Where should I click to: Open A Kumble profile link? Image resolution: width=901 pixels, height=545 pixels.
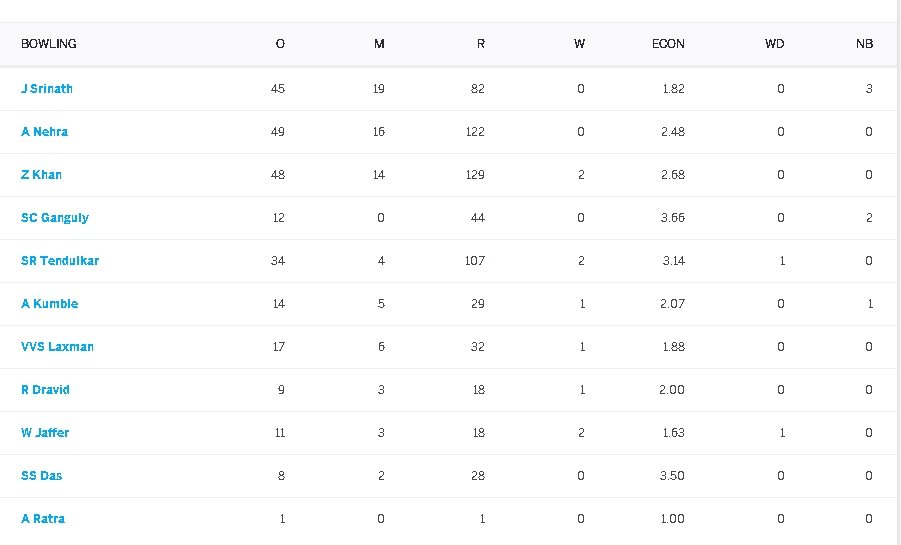pyautogui.click(x=50, y=304)
